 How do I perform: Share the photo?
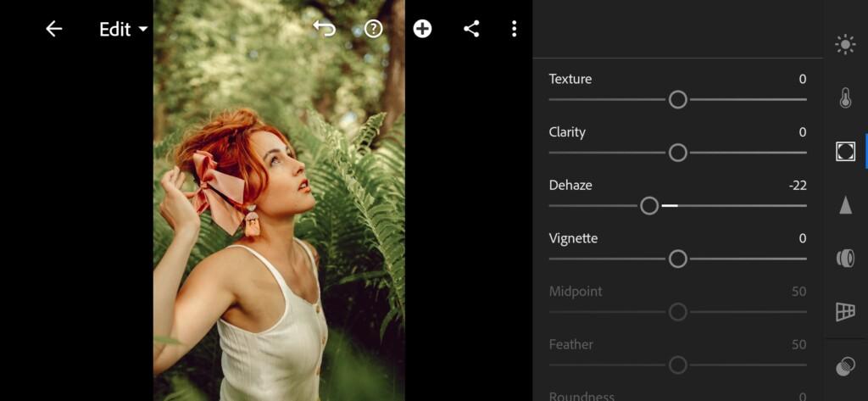[x=471, y=29]
